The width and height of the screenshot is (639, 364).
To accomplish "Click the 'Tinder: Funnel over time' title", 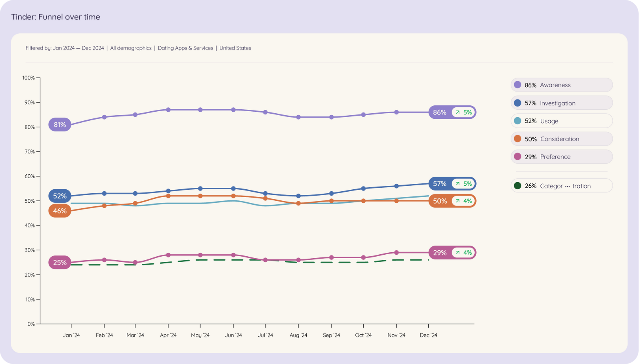I will (56, 17).
